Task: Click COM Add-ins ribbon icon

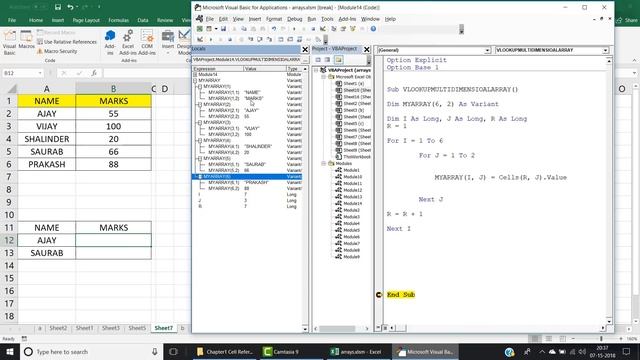Action: click(147, 42)
